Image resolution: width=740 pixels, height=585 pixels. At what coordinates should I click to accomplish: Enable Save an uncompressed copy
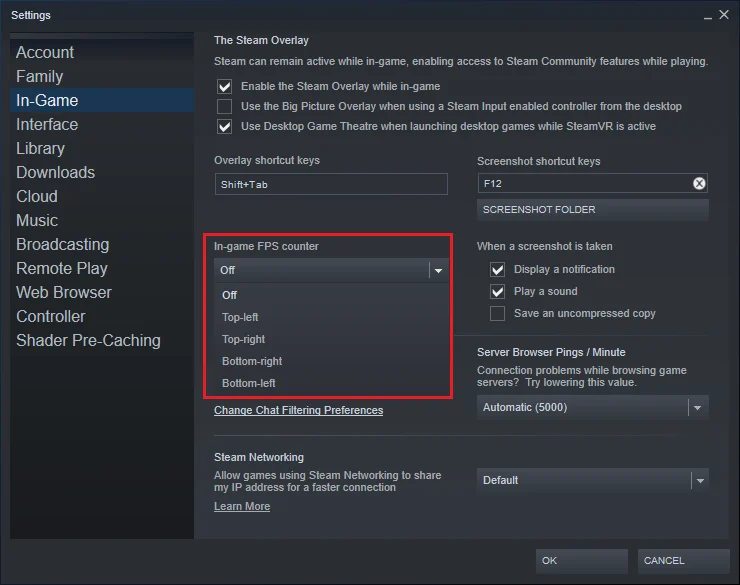[497, 313]
